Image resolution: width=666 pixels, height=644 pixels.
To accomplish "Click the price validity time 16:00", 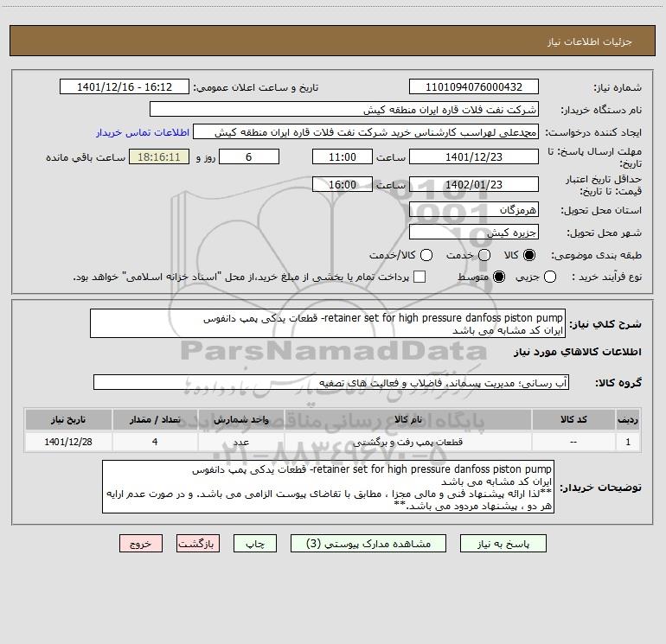I will 343,184.
